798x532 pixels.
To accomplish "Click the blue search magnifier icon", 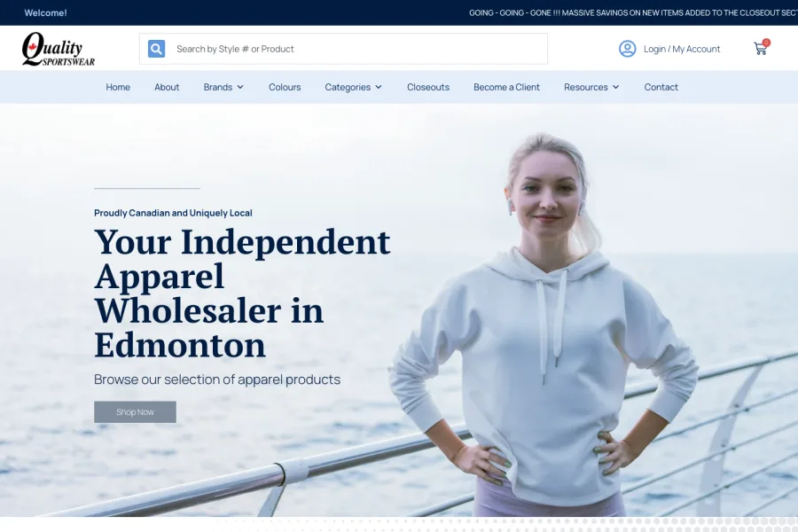I will (x=156, y=49).
